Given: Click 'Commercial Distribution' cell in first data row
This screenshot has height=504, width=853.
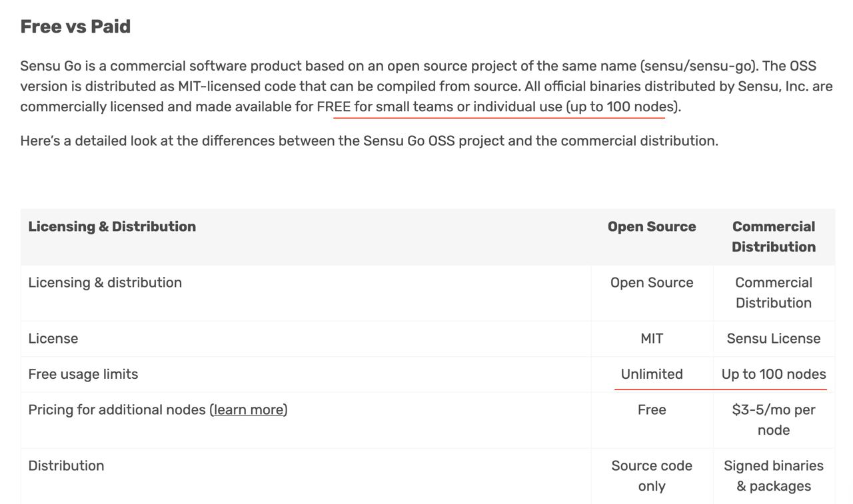Looking at the screenshot, I should (774, 292).
